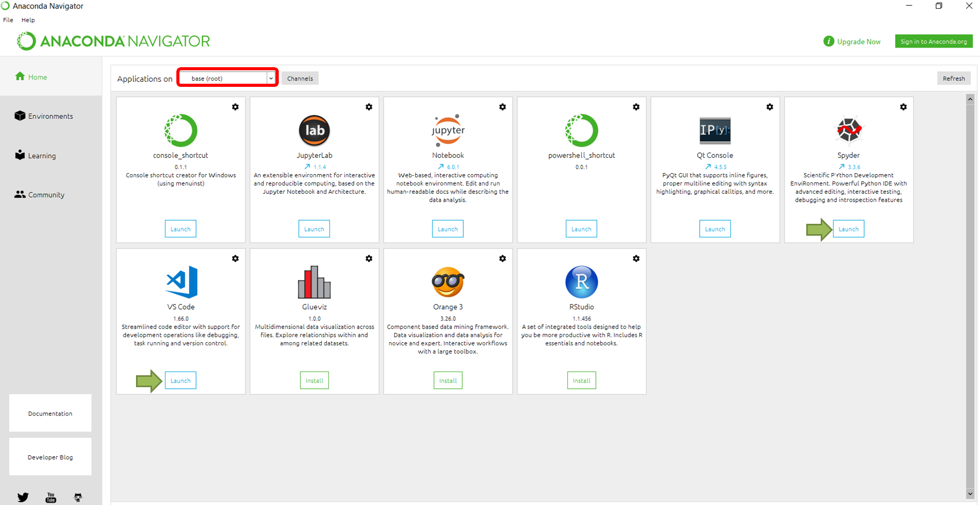Click the JupyterLab lab logo
This screenshot has height=505, width=980.
tap(314, 130)
